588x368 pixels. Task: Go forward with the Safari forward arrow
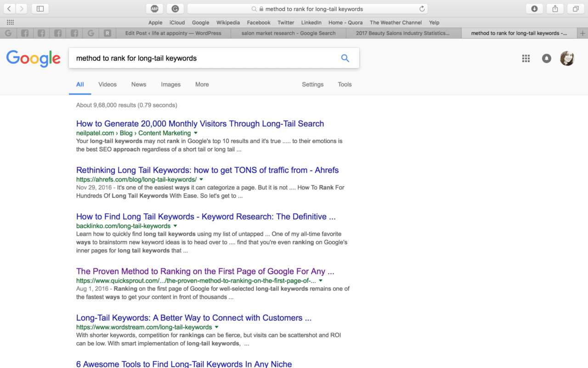22,9
